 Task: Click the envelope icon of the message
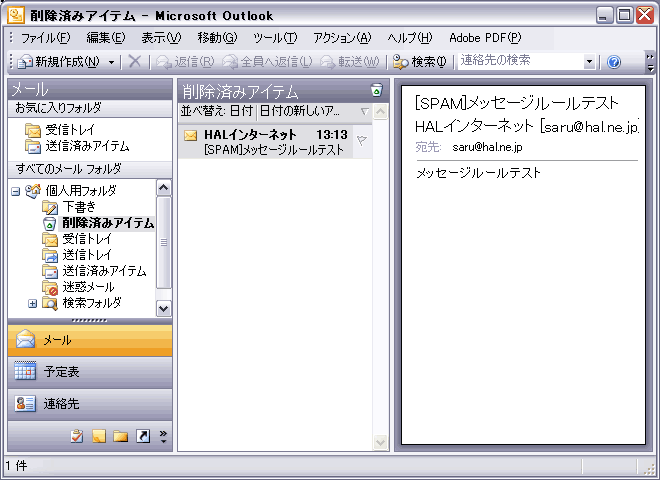(x=190, y=135)
